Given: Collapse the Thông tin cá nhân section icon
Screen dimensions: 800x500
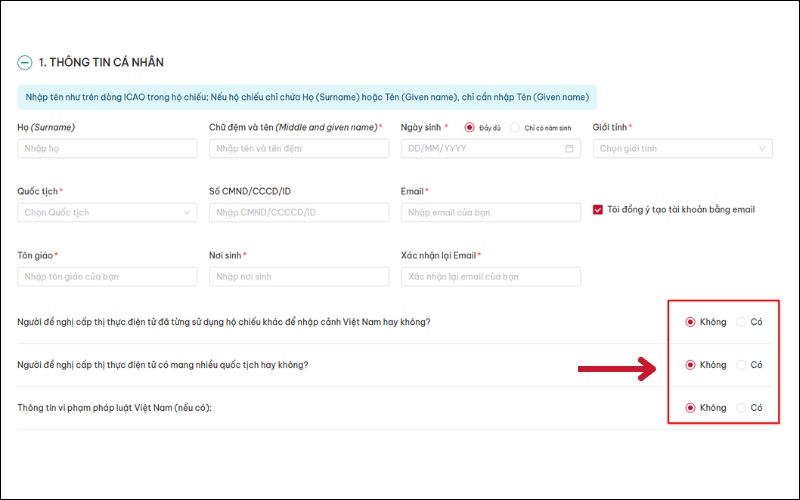Looking at the screenshot, I should coord(25,62).
